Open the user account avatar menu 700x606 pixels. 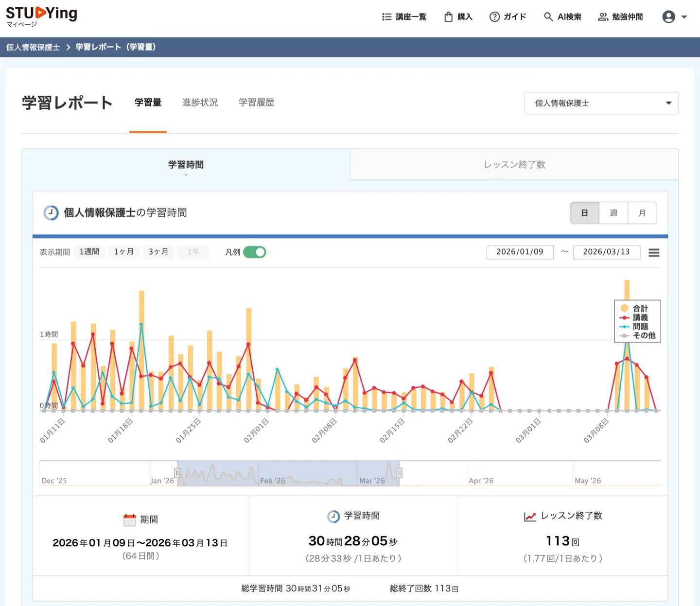(669, 17)
